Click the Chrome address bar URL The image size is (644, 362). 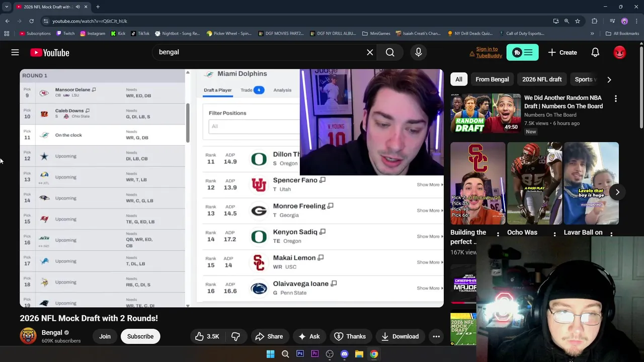90,21
